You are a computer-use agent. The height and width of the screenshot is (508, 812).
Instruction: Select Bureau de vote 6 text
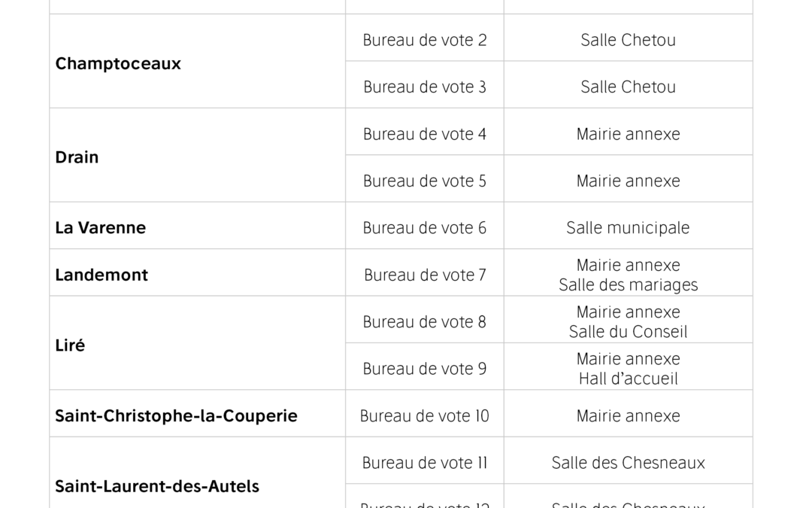tap(425, 227)
